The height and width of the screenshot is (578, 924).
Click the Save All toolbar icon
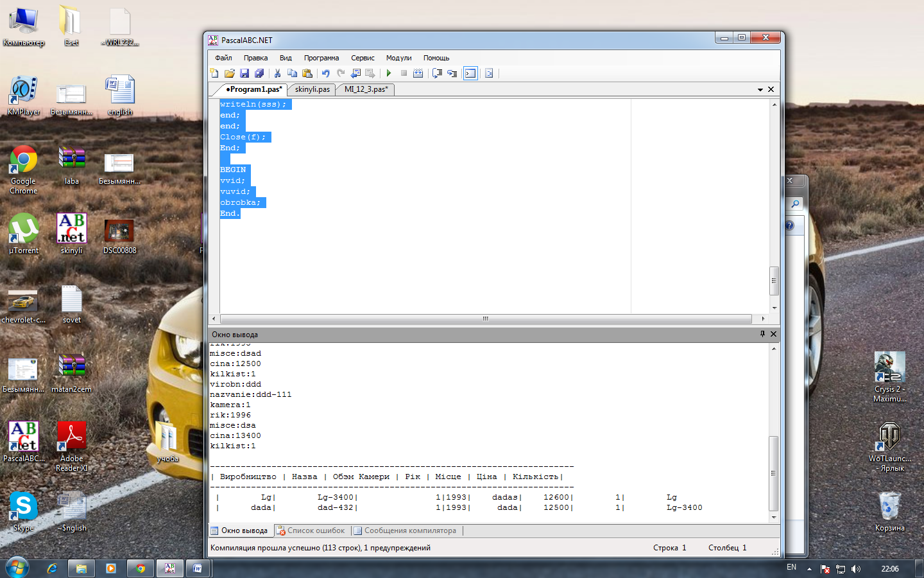(x=259, y=73)
